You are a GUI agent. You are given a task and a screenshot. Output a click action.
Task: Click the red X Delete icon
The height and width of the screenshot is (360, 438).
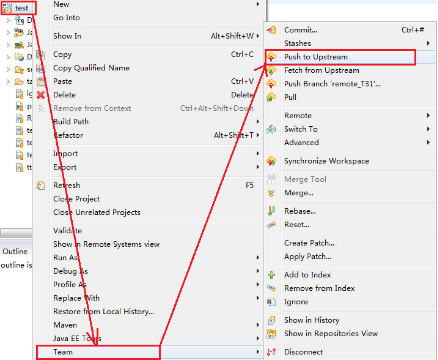click(x=41, y=95)
